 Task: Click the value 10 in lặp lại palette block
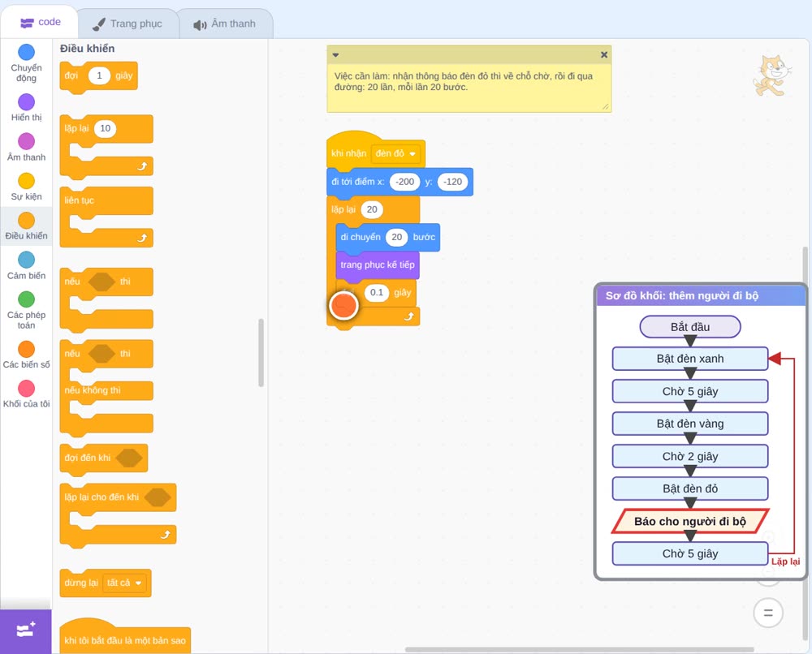click(105, 128)
